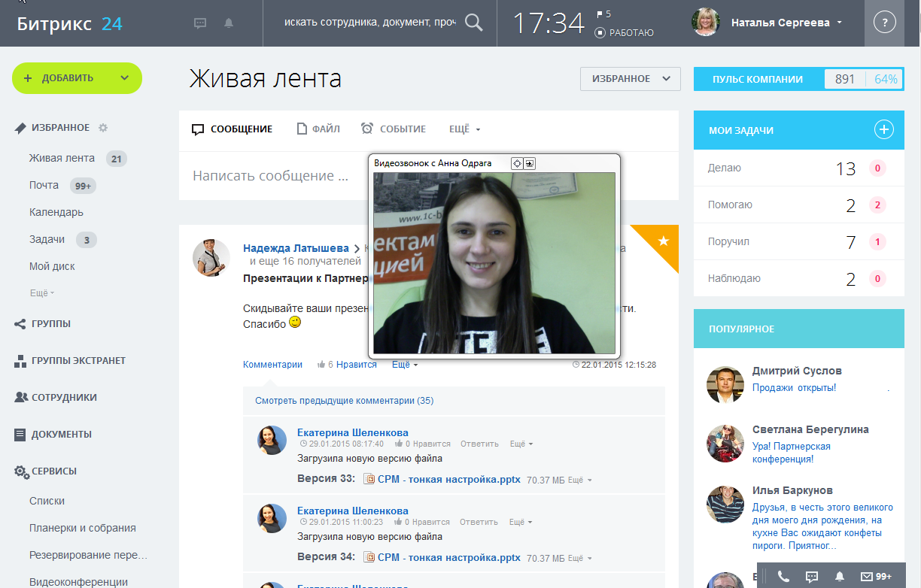
Task: Open Календарь in the sidebar
Action: pyautogui.click(x=56, y=212)
